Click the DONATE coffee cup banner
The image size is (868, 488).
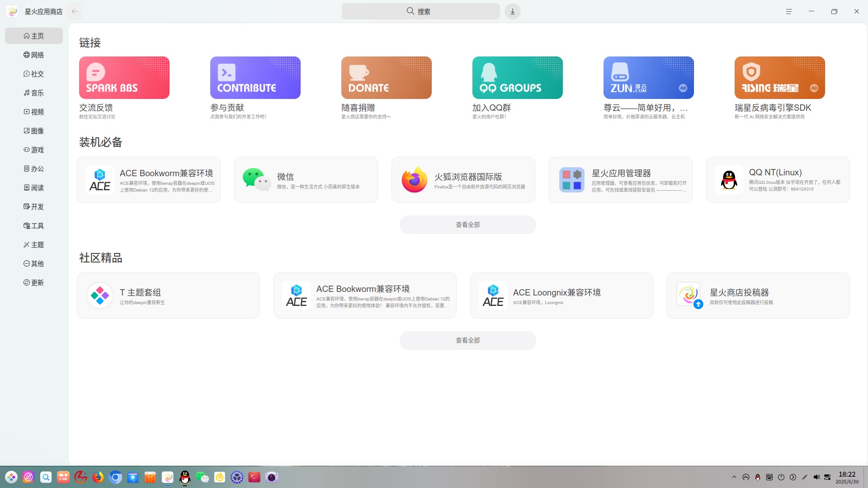(387, 78)
